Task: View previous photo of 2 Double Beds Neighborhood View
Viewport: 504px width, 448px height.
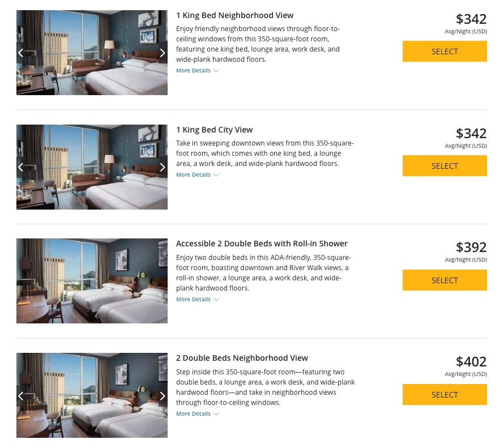Action: pos(21,396)
